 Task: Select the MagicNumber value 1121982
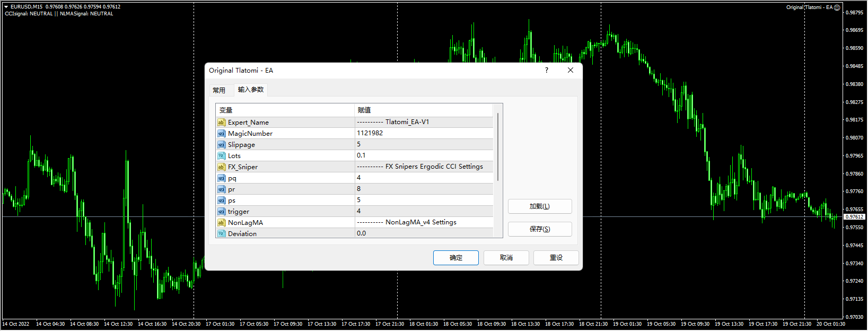click(x=423, y=133)
